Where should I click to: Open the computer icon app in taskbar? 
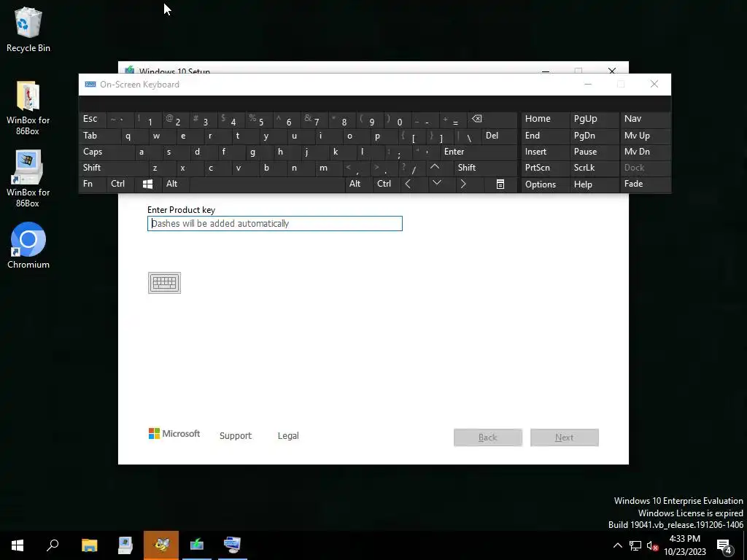point(125,545)
